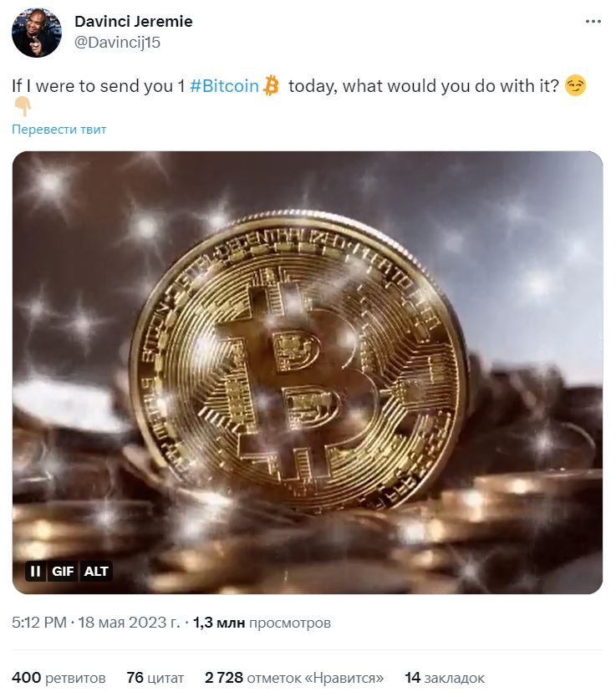Image resolution: width=616 pixels, height=697 pixels.
Task: Click the GIF badge on media
Action: [62, 571]
